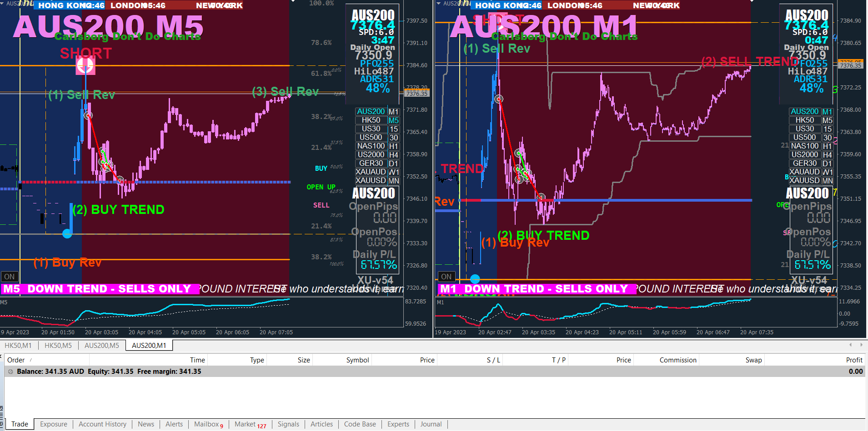Toggle the ON button on the left M5 chart
The width and height of the screenshot is (868, 431).
tap(10, 277)
